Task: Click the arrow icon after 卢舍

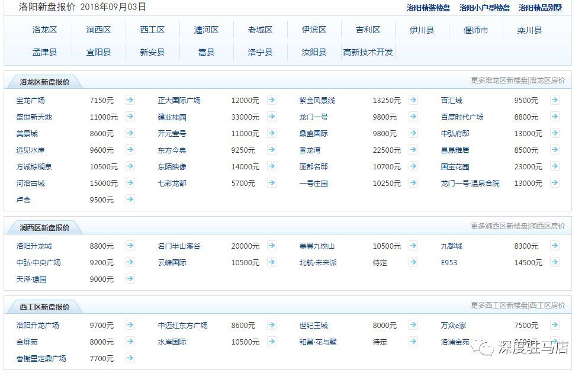Action: click(130, 200)
